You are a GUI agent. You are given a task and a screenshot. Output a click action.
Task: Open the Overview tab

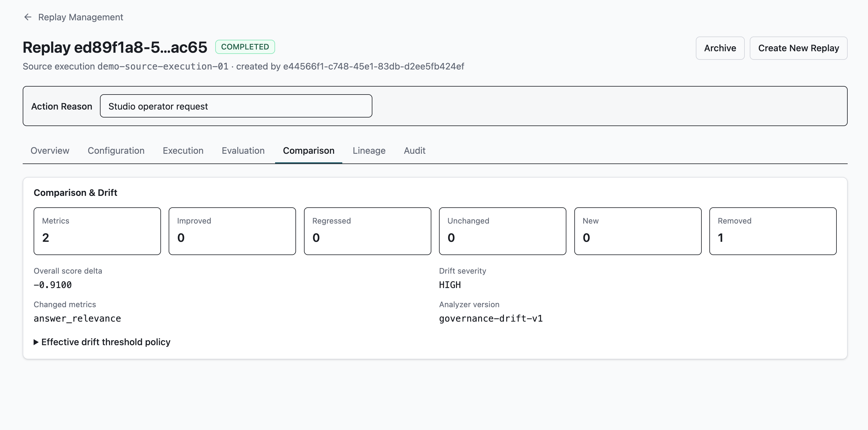(50, 150)
